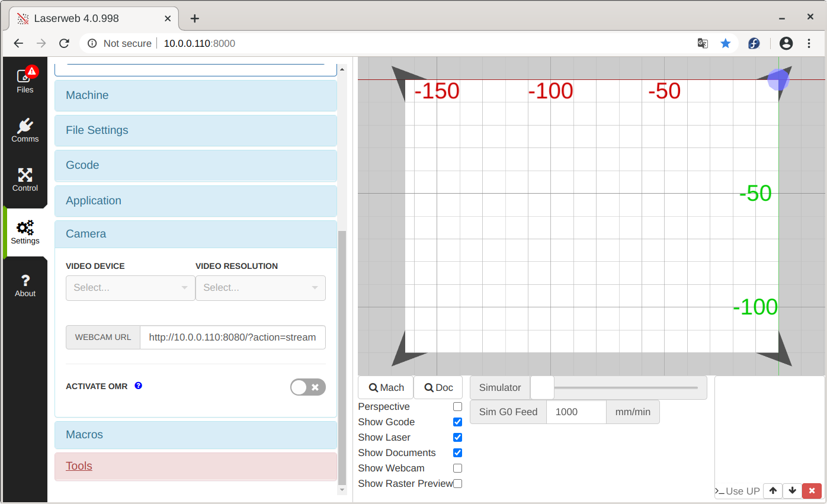Zoom to machine with Mach button
This screenshot has width=827, height=504.
click(x=386, y=388)
